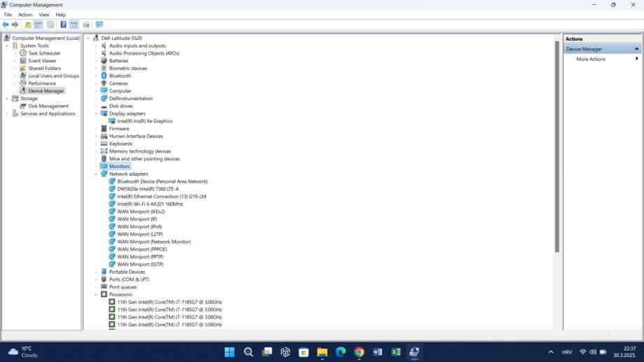
Task: Select Intel(R) Wi-Fi 6 AX201 160MHz
Action: [150, 204]
